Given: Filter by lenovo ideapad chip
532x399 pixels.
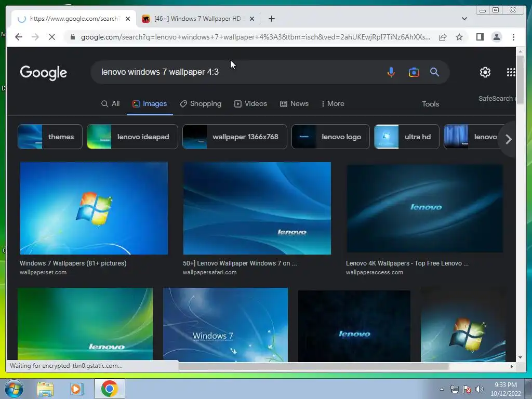Looking at the screenshot, I should click(x=132, y=137).
